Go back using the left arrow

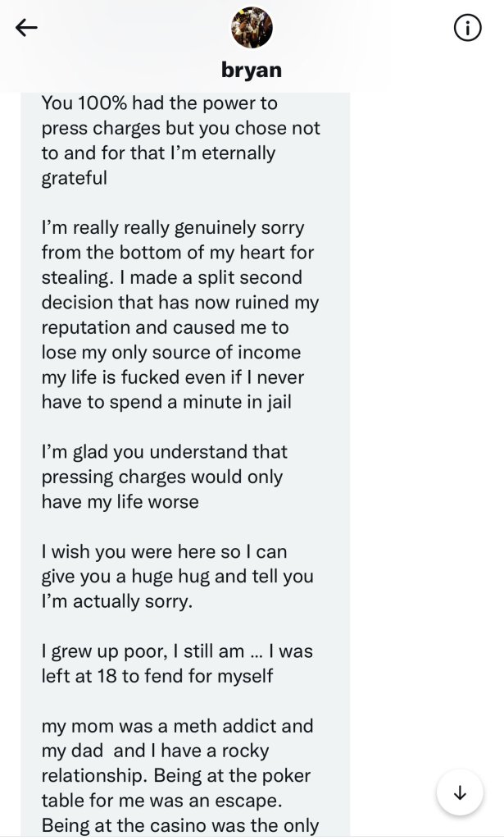click(26, 28)
